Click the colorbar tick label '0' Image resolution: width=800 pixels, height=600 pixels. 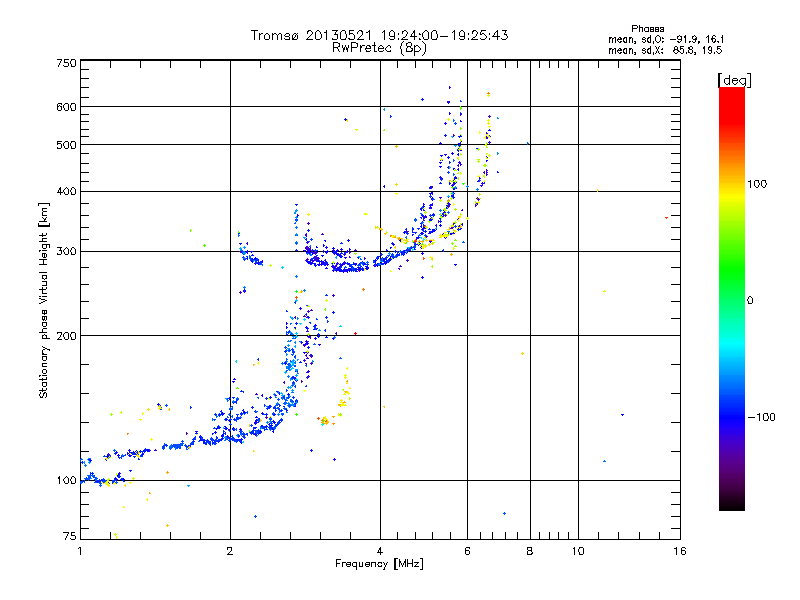coord(750,301)
